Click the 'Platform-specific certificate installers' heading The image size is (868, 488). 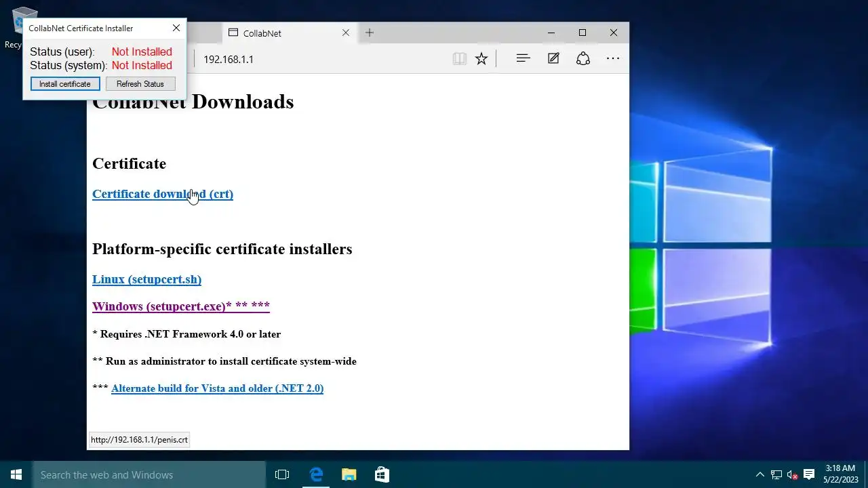(222, 249)
